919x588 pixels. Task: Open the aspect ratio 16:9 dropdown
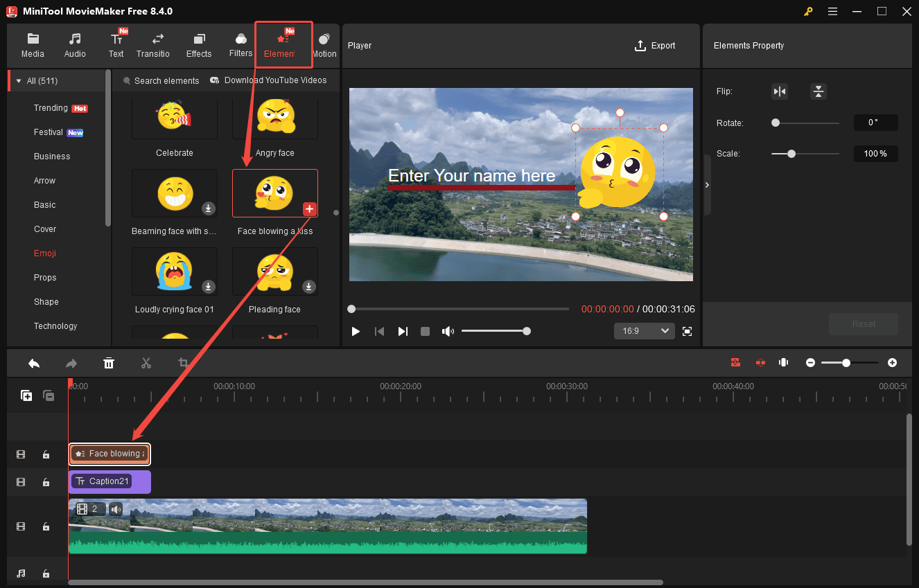click(x=644, y=331)
